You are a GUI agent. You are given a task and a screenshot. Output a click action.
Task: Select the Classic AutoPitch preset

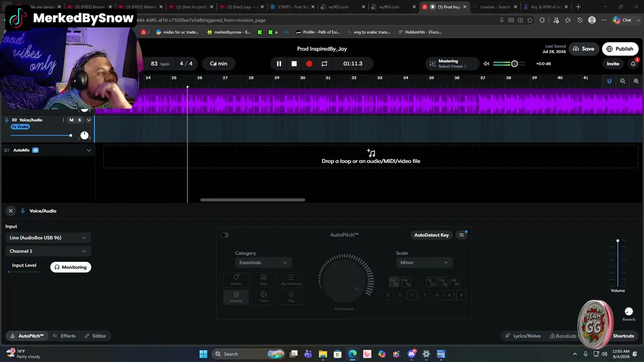(x=236, y=280)
